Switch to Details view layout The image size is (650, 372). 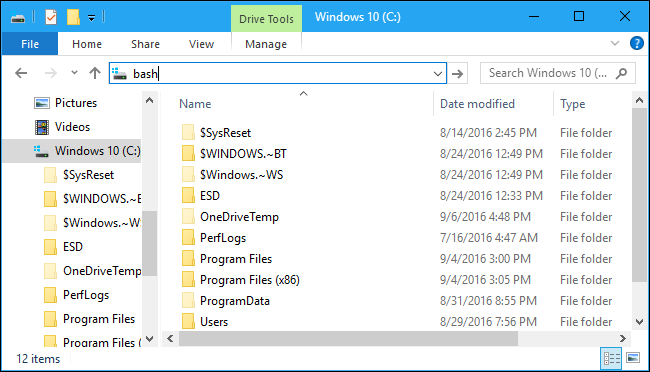[611, 358]
